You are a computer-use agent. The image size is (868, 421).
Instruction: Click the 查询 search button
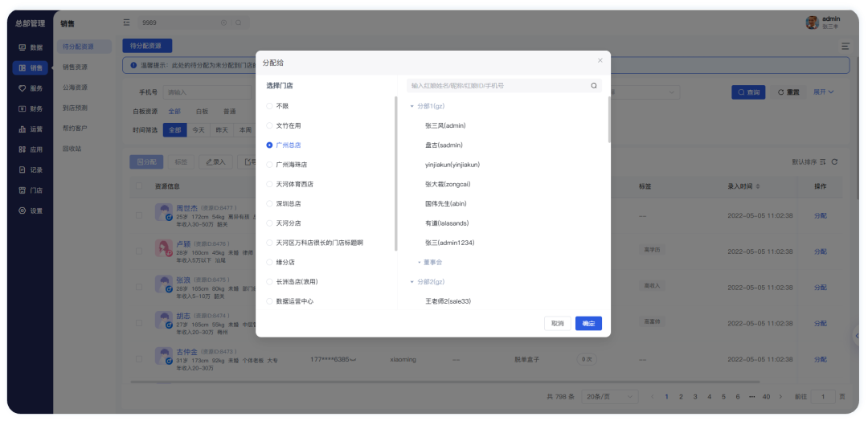click(748, 92)
